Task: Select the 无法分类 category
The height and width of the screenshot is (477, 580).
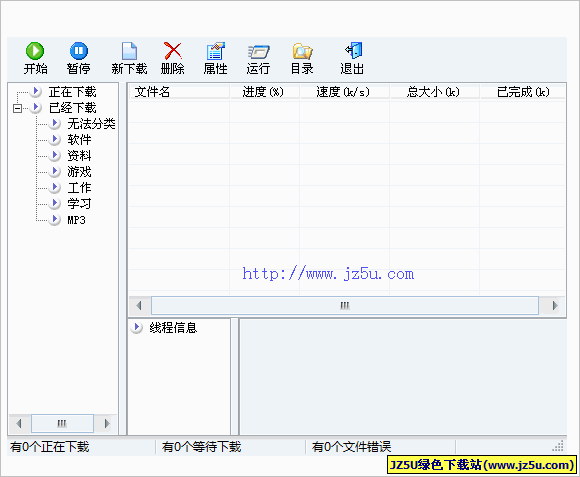Action: (x=91, y=124)
